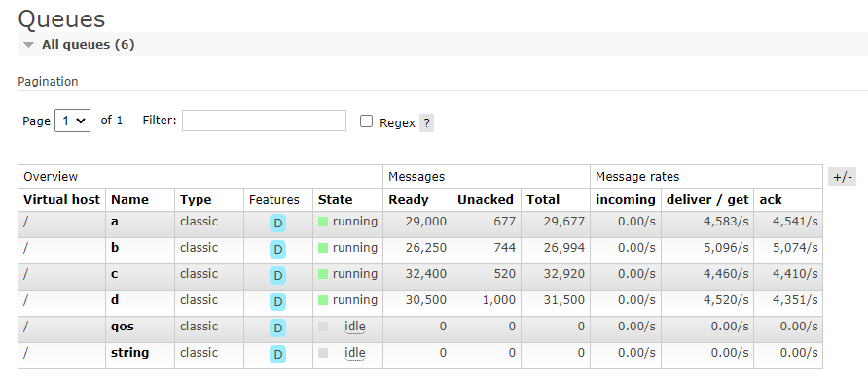
Task: Click the D feature badge for queue c
Action: tap(278, 275)
